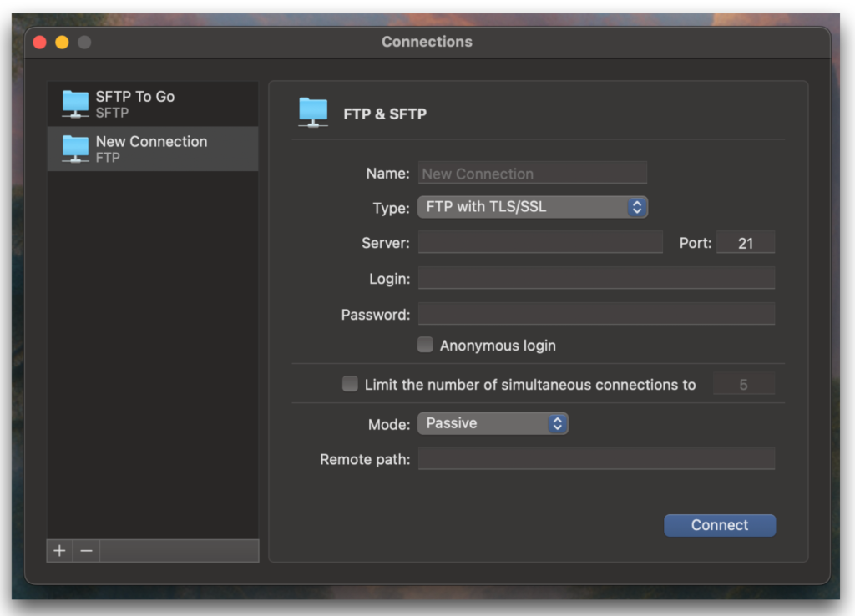Click the remove connection minus icon
The height and width of the screenshot is (616, 855).
85,551
